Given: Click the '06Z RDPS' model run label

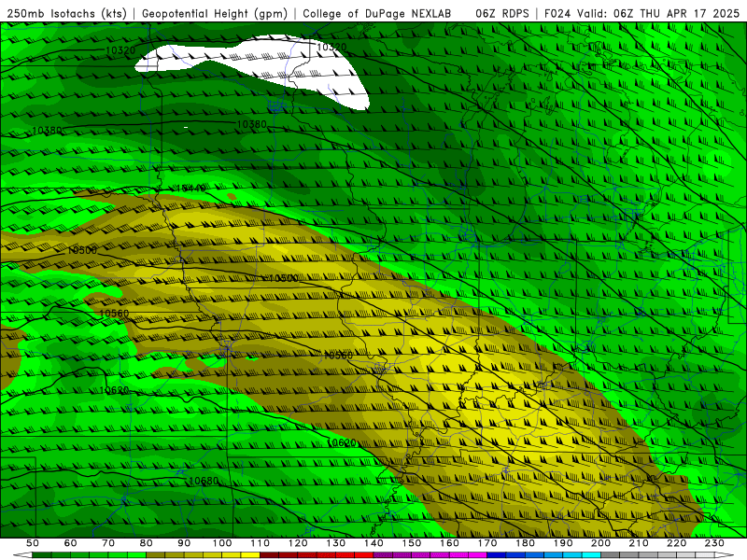Looking at the screenshot, I should pyautogui.click(x=502, y=14).
